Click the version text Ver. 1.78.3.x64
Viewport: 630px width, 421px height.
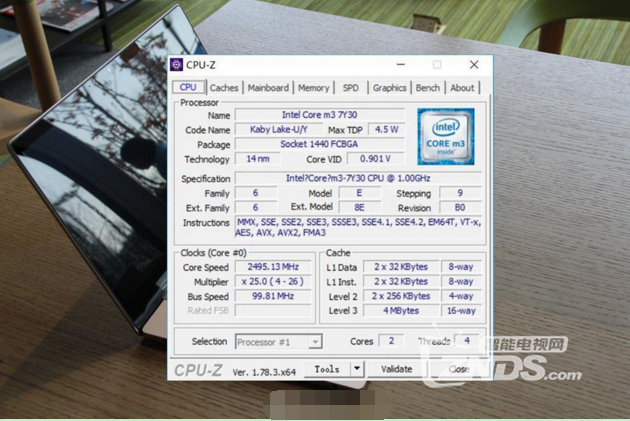[x=264, y=372]
